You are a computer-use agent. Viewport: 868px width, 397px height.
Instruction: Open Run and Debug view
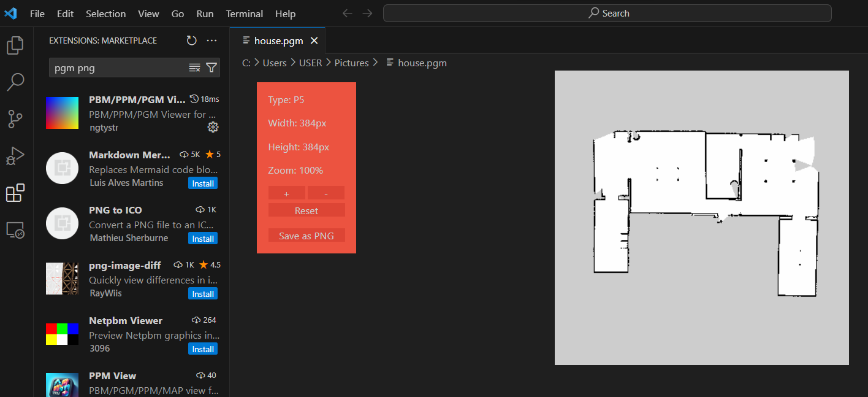(15, 156)
